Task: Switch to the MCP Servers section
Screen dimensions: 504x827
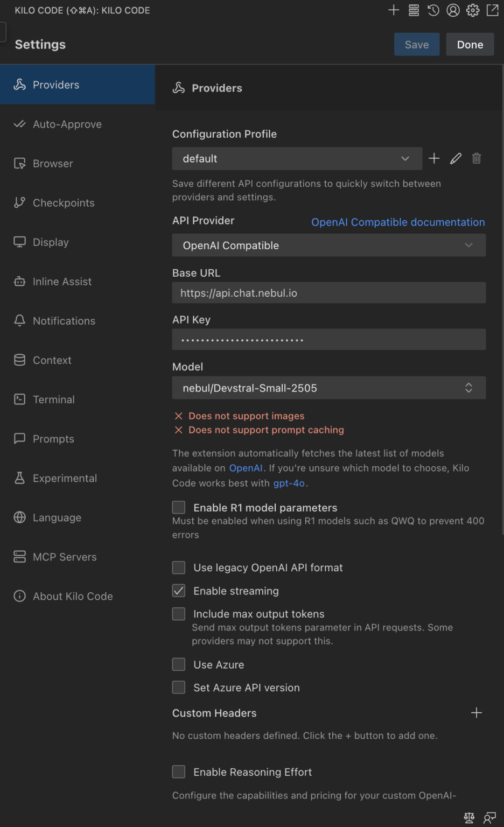Action: 65,557
